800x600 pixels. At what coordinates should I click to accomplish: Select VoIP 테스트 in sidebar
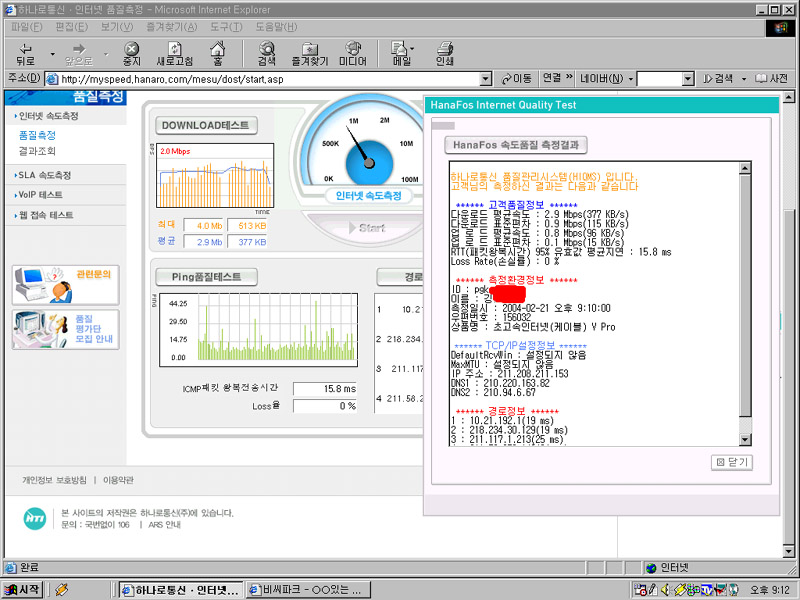(40, 195)
